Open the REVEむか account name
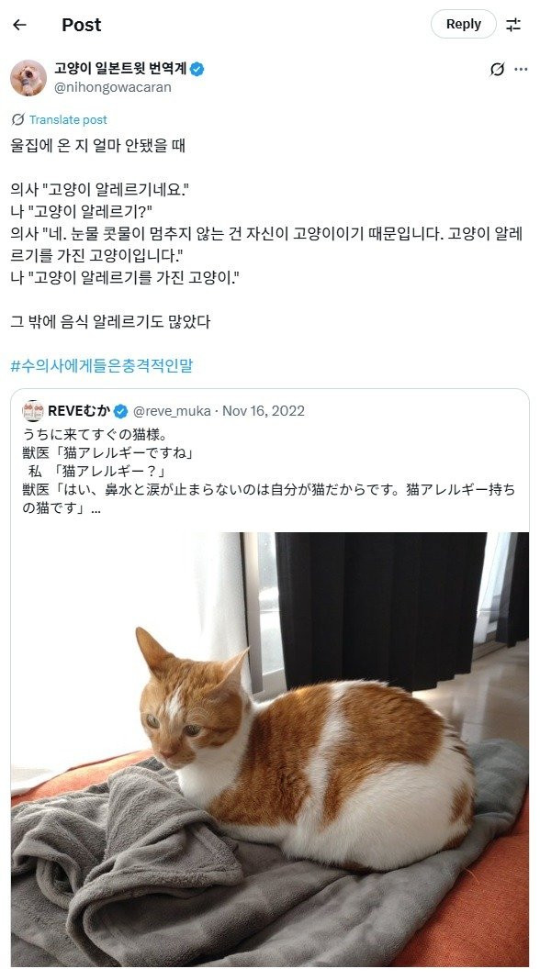 (x=79, y=410)
